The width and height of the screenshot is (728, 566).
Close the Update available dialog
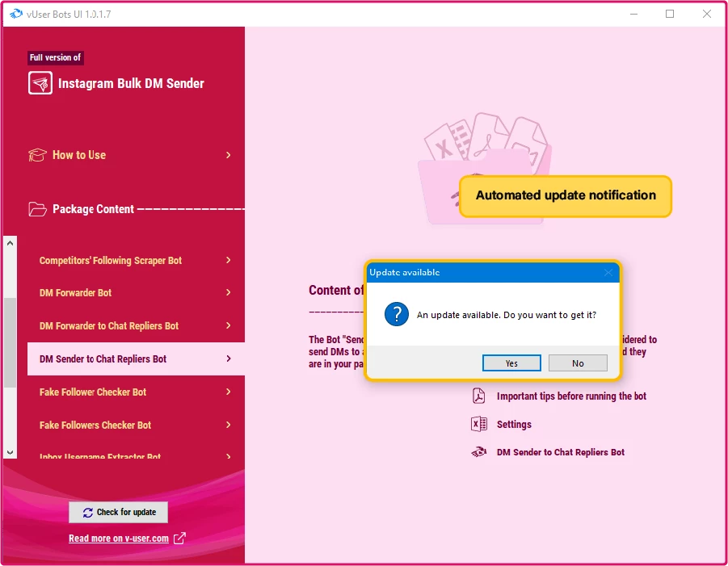(x=608, y=272)
